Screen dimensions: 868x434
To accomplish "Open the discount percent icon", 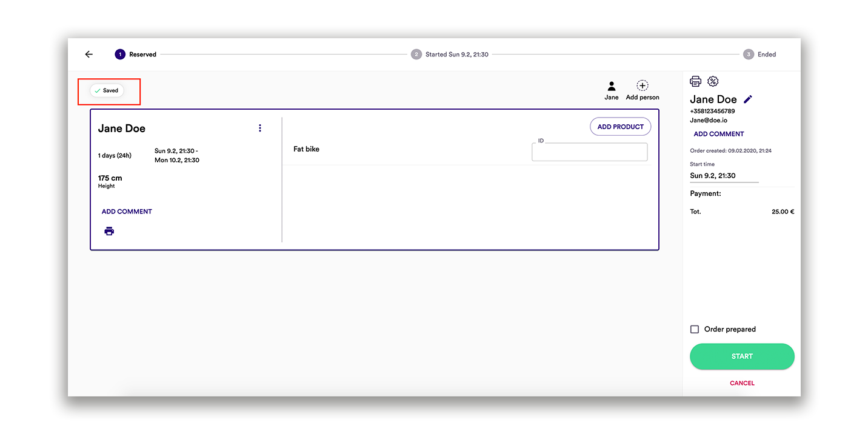I will pos(713,81).
